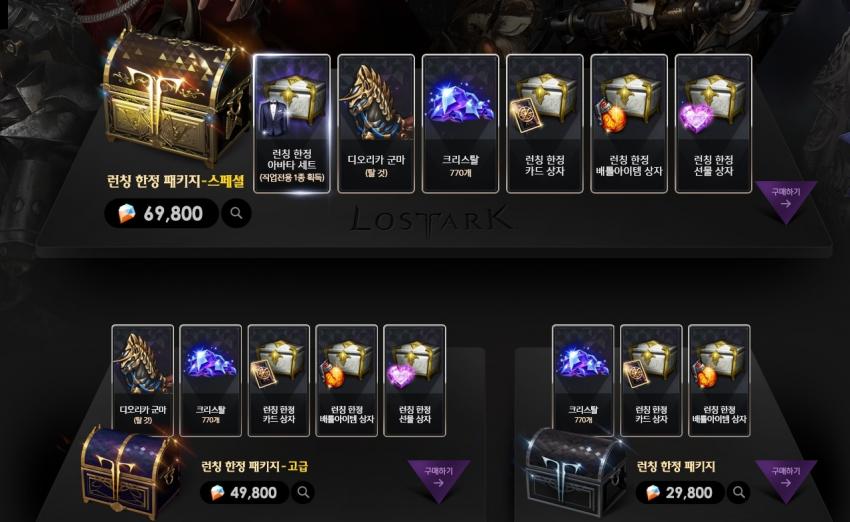850x522 pixels.
Task: Open 런칭 한정 선물 상자 in 고급 package
Action: click(415, 381)
